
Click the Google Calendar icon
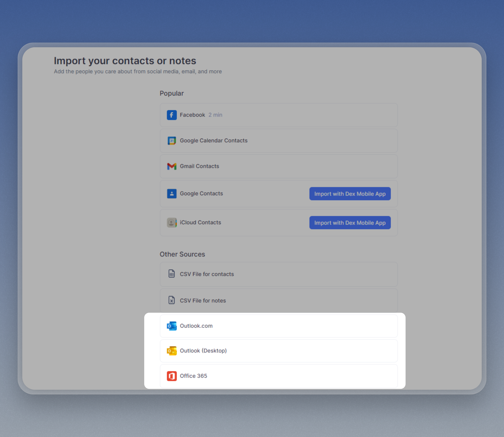(172, 141)
